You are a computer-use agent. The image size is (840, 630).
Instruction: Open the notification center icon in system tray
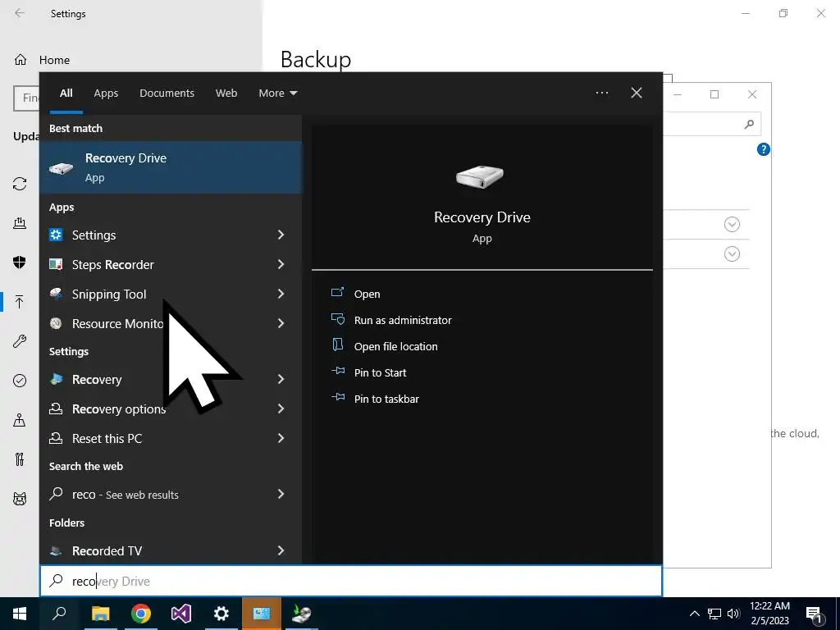[814, 614]
